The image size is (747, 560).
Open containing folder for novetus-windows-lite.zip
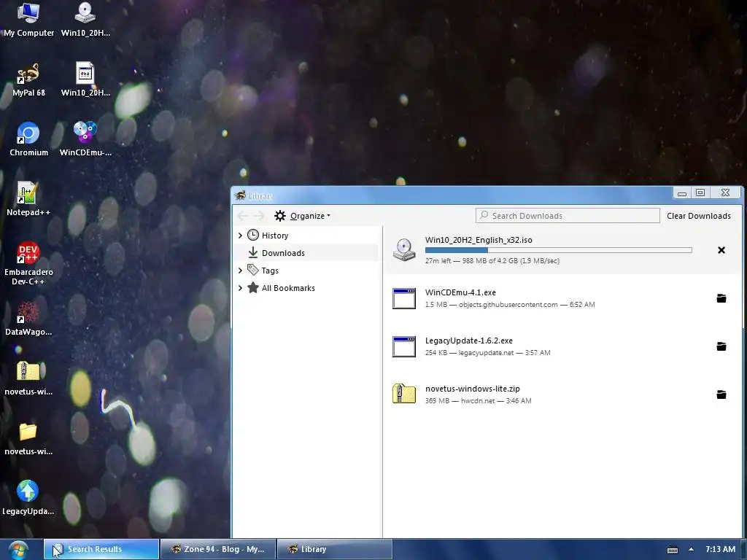(721, 394)
